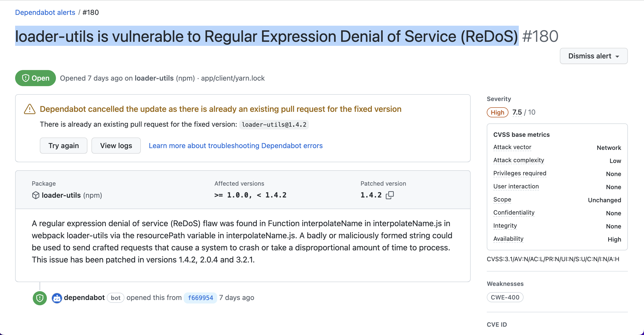Click the CVSS 7.5 score value
This screenshot has width=644, height=335.
[x=517, y=112]
